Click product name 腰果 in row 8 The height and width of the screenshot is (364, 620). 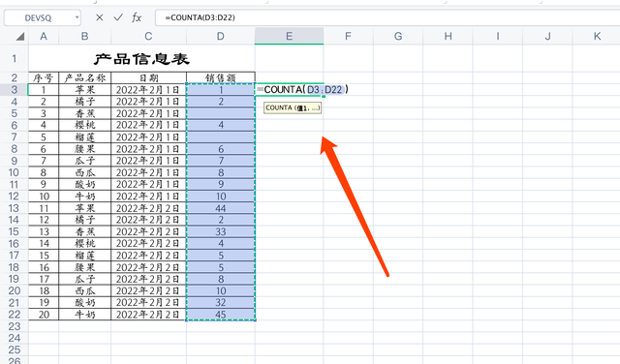[x=84, y=149]
